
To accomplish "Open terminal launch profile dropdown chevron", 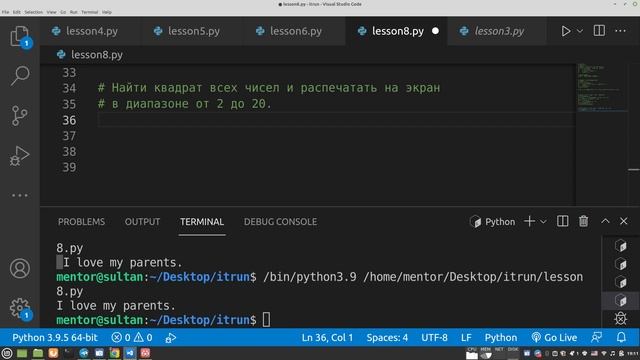I will [543, 222].
